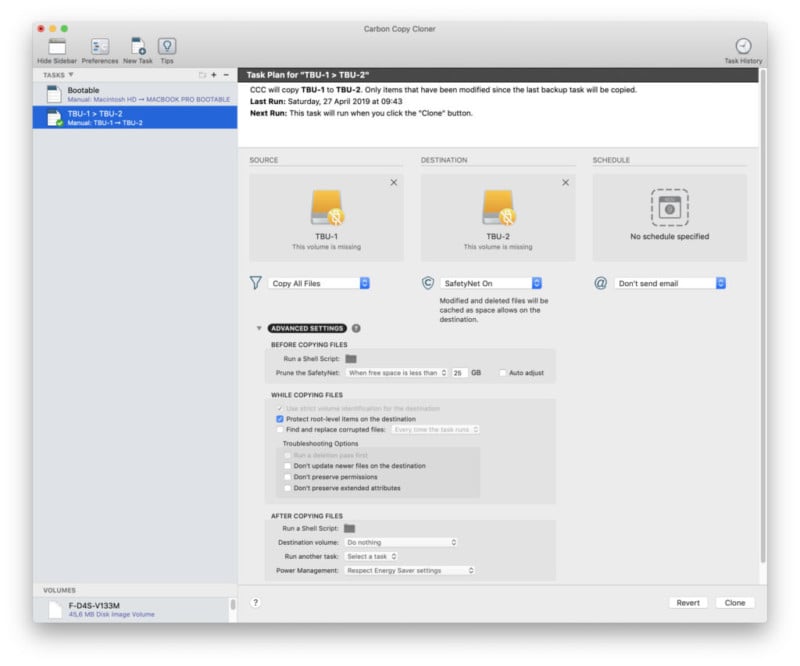Open the Prune the SafetyNet condition dropdown
The image size is (800, 666).
point(397,373)
